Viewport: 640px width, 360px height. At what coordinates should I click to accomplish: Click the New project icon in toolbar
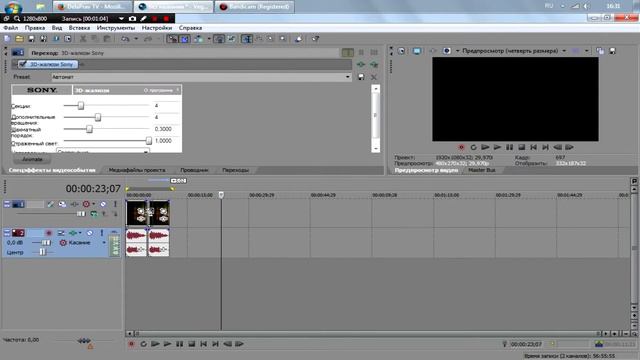7,39
